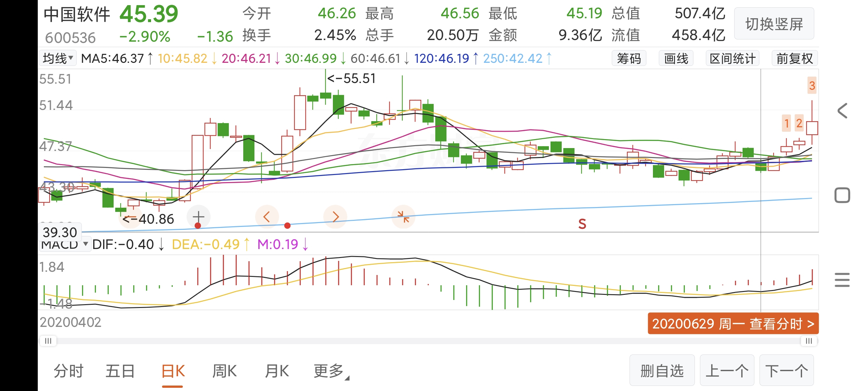The image size is (868, 391).
Task: Toggle 筹码 chip distribution display
Action: tap(629, 59)
